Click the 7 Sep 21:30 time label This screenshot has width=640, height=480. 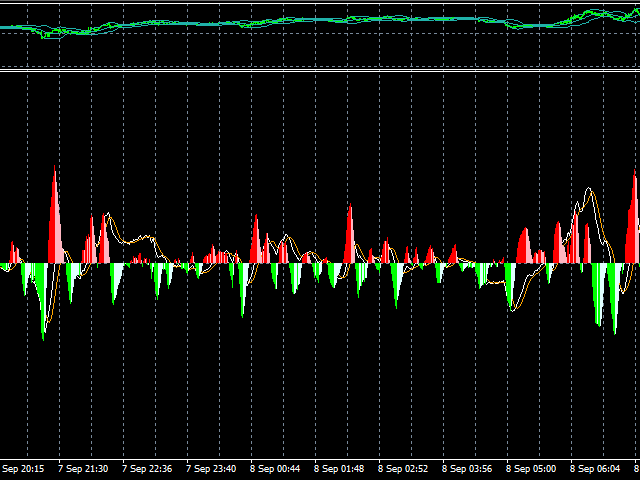(83, 468)
